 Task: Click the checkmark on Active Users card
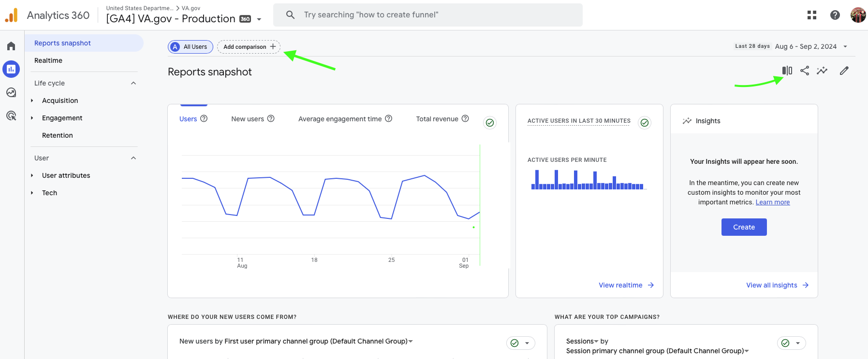pos(644,123)
